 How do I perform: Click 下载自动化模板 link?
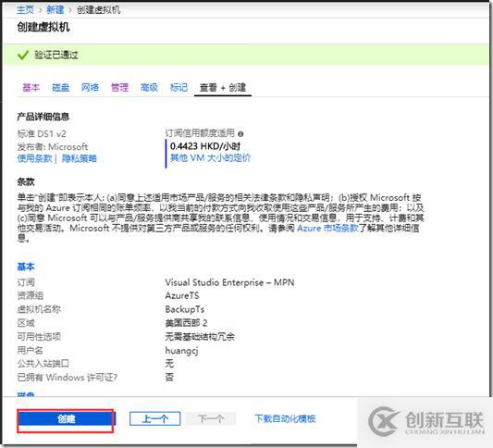click(285, 418)
